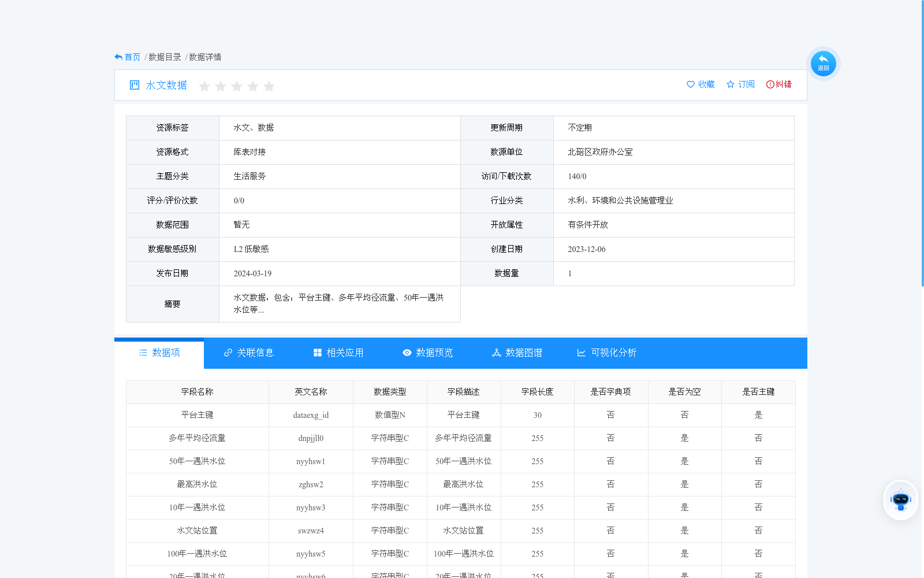Screen dimensions: 924x578
Task: Rate two stars for 水文数据
Action: (x=221, y=86)
